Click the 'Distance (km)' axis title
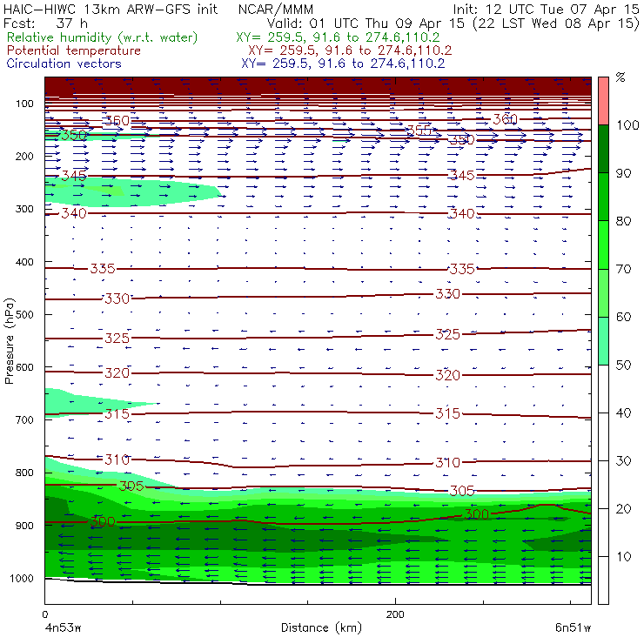 (321, 627)
